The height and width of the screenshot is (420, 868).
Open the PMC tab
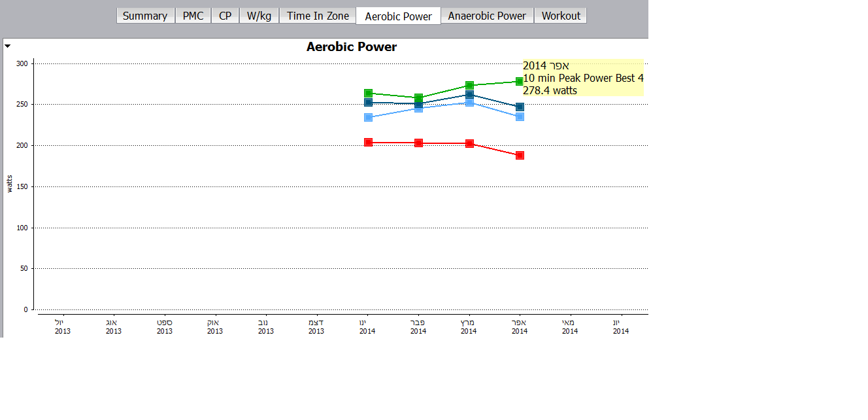(193, 16)
